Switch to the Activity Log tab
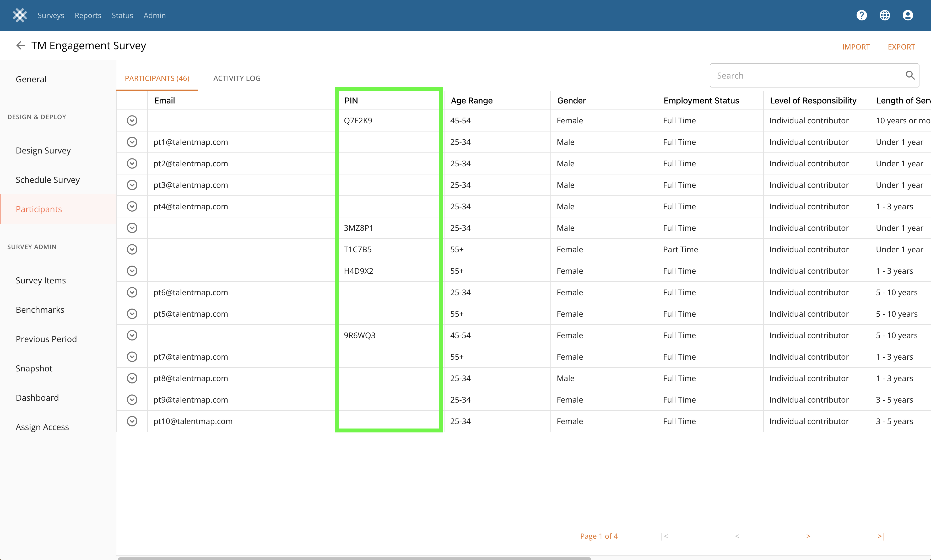 click(237, 79)
